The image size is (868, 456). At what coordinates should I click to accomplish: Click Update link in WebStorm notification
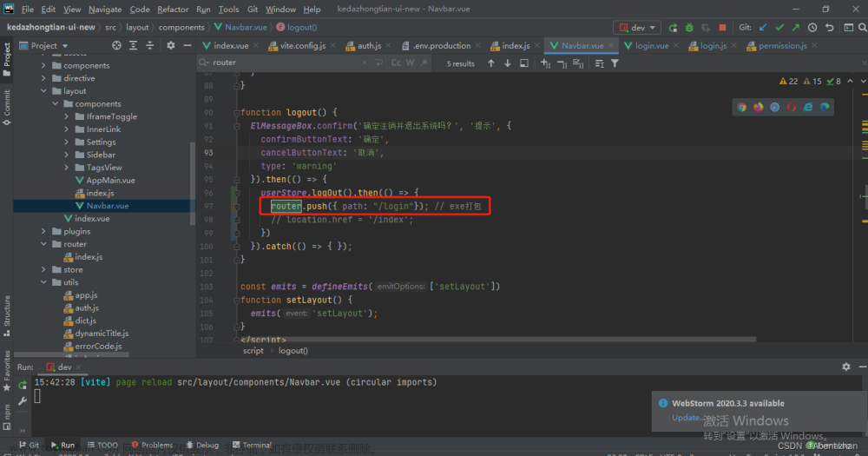[x=687, y=418]
